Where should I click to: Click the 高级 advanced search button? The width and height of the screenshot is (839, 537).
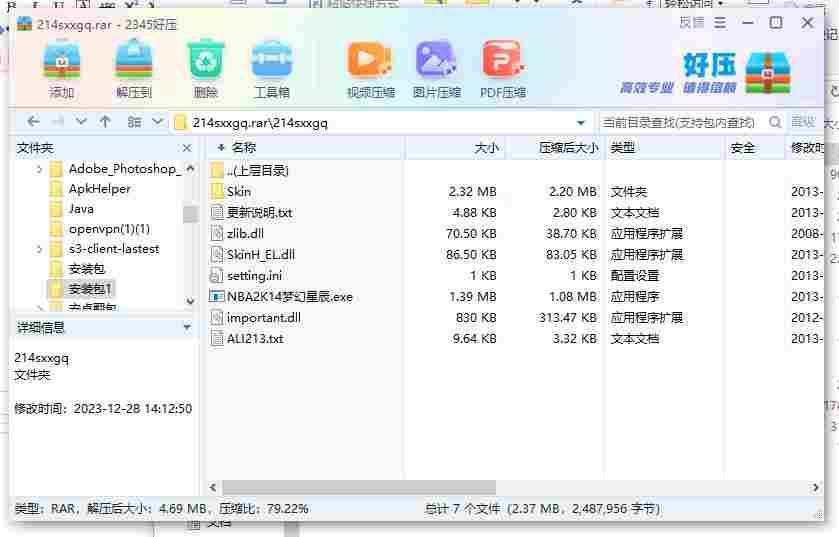803,122
